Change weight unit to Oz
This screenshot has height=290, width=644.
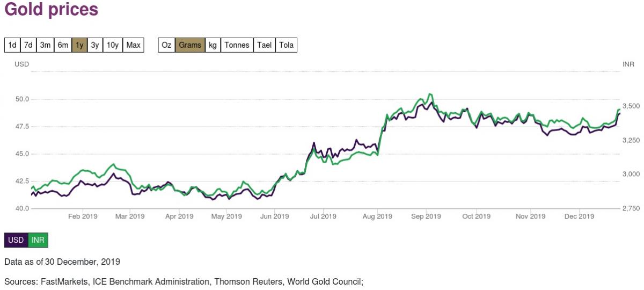coord(166,45)
